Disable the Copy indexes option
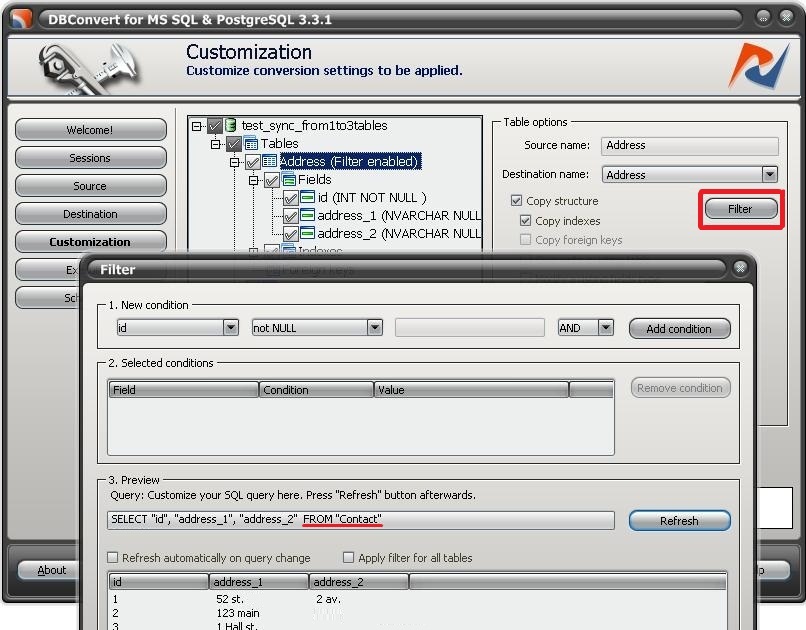 click(525, 220)
